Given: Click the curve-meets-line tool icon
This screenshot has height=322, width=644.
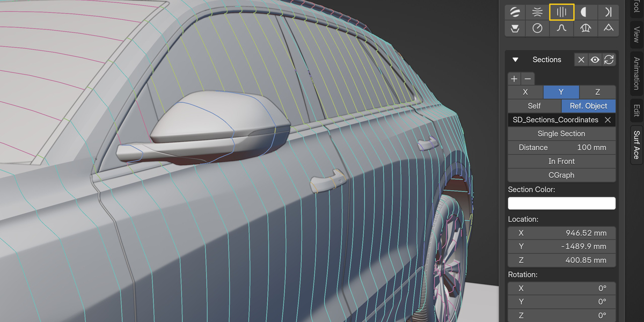Looking at the screenshot, I should pyautogui.click(x=608, y=12).
